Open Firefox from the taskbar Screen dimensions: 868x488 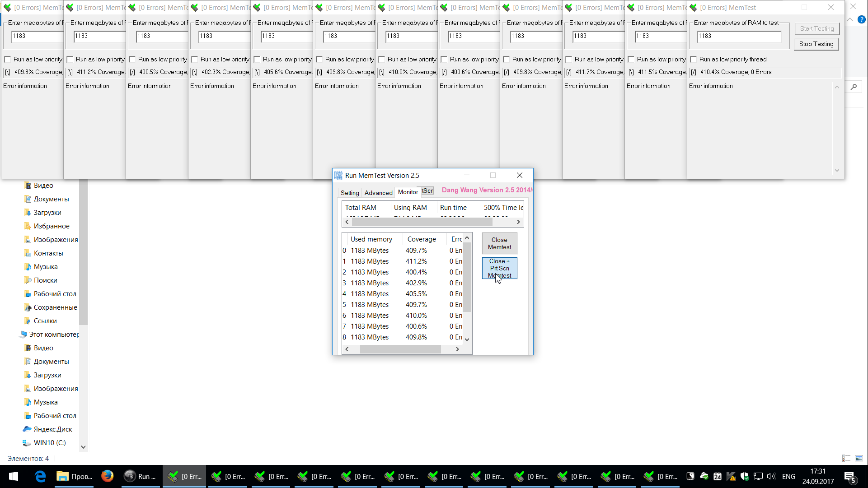pyautogui.click(x=107, y=476)
